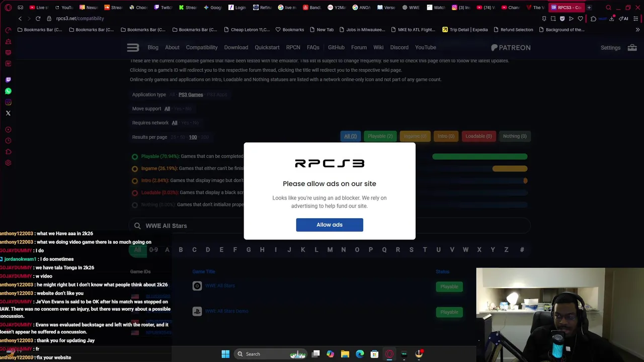Viewport: 644px width, 362px height.
Task: Open the YouTube menu item in site header
Action: [426, 48]
